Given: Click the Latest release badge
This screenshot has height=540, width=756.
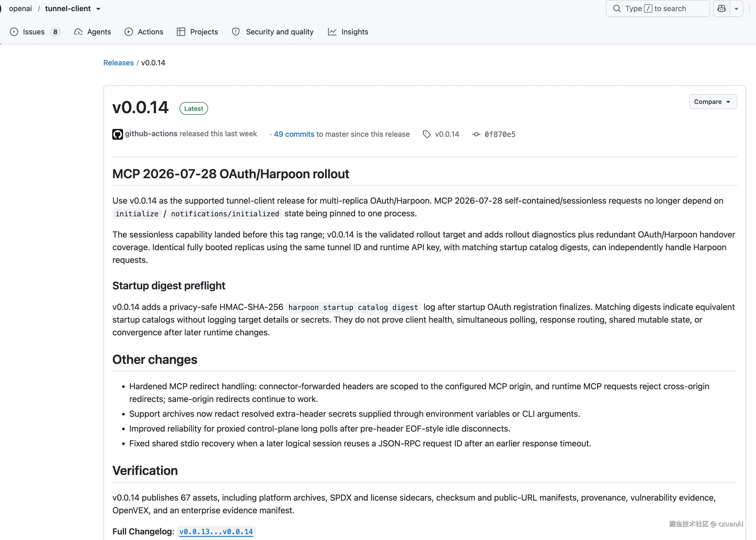Looking at the screenshot, I should (194, 108).
